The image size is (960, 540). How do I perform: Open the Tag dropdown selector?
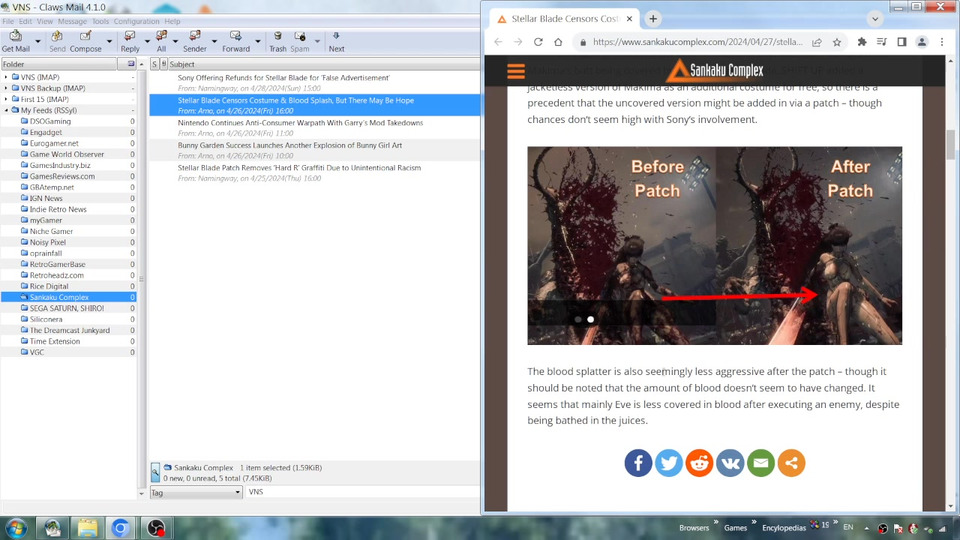[x=196, y=492]
